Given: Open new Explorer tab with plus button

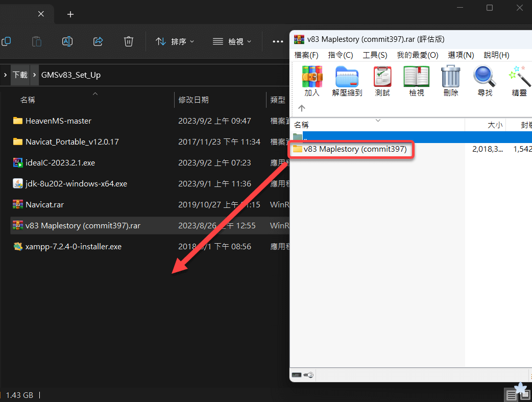Looking at the screenshot, I should [x=70, y=14].
